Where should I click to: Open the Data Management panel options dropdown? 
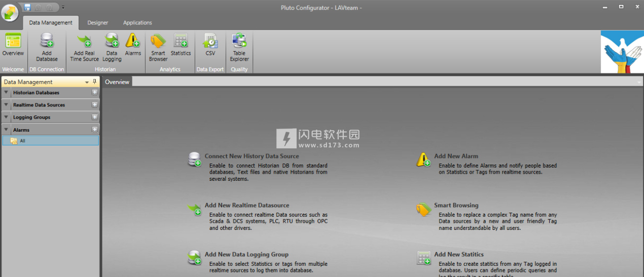(x=87, y=82)
